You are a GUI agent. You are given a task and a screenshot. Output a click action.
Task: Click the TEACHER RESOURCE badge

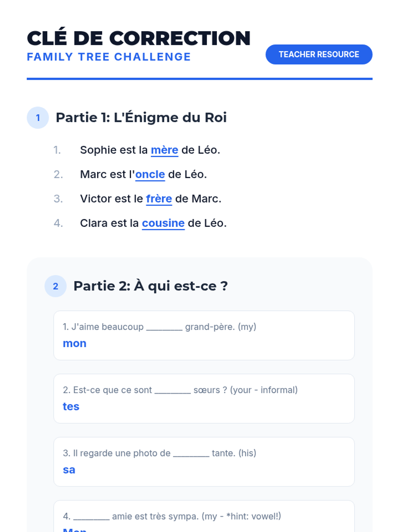click(319, 55)
